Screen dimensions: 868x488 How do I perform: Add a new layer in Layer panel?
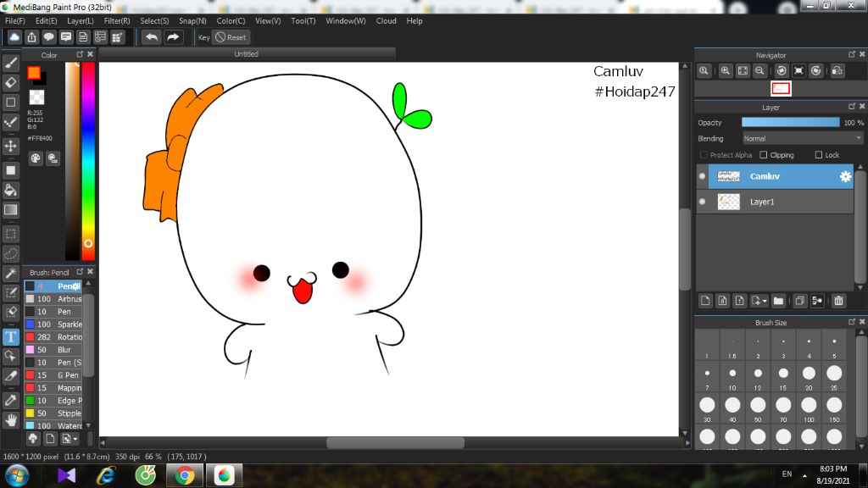coord(705,301)
